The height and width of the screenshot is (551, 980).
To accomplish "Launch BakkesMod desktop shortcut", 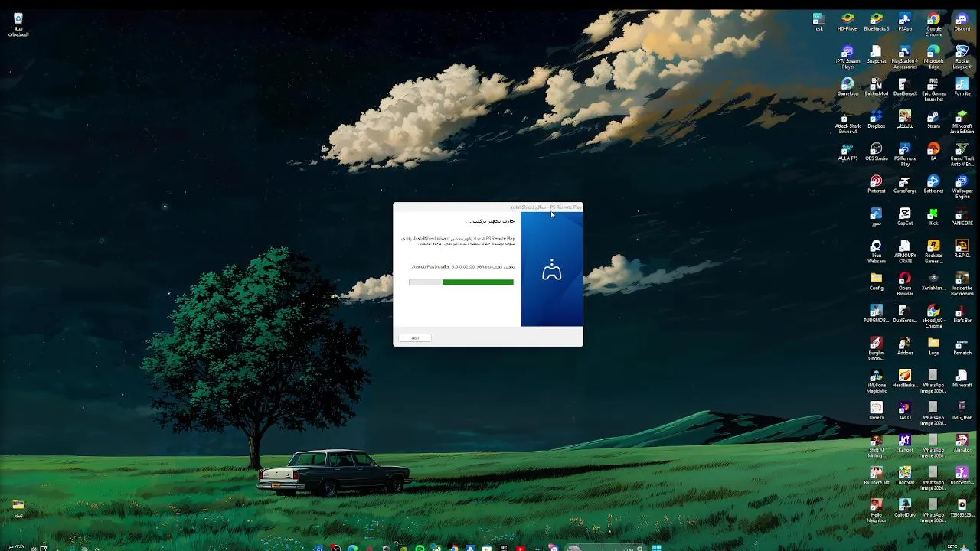I will (876, 87).
